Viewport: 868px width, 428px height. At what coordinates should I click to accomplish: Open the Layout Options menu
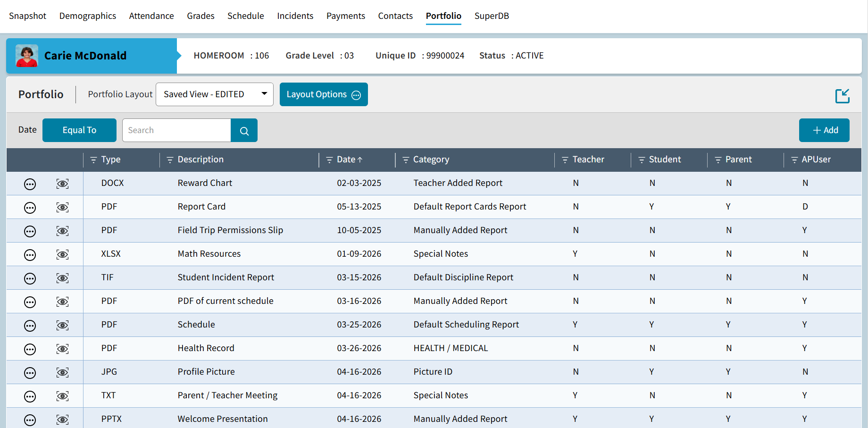(324, 94)
